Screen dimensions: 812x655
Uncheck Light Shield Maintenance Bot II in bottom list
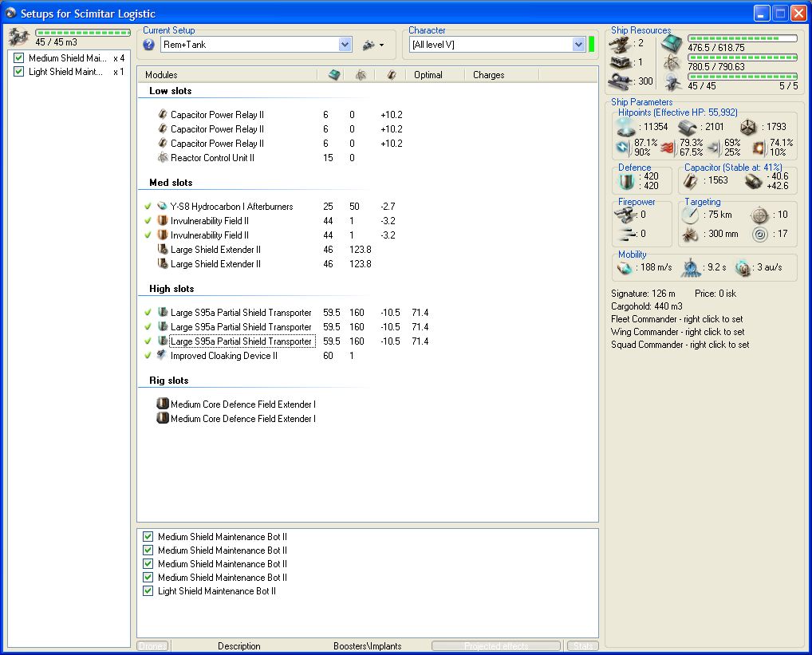pyautogui.click(x=148, y=590)
